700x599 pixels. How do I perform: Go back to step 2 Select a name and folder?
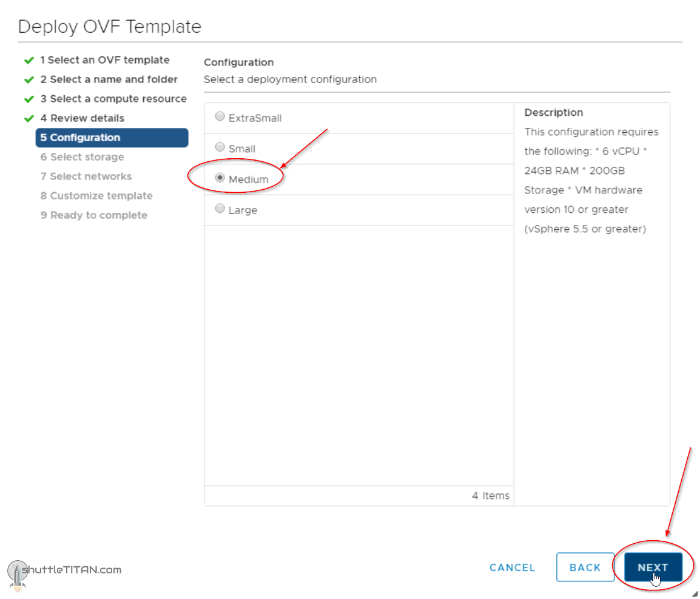point(109,79)
